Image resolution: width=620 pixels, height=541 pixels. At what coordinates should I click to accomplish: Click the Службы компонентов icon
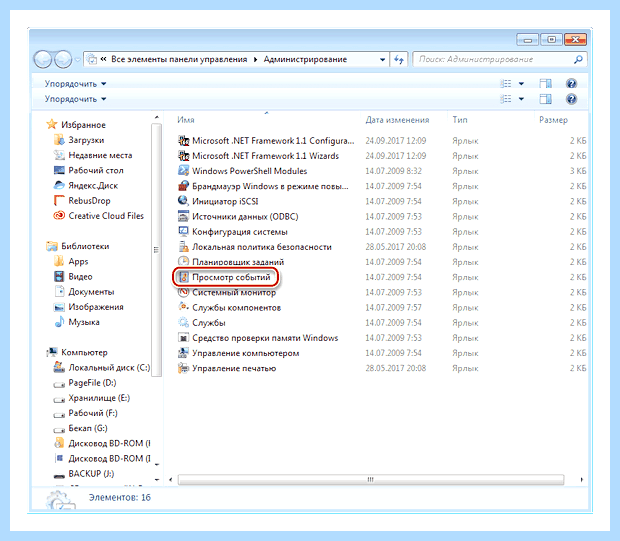click(x=183, y=307)
